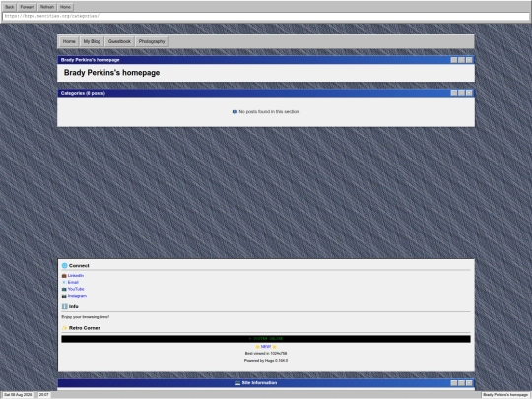
Task: Minimize the Brady Perkins's homepage panel
Action: point(454,60)
